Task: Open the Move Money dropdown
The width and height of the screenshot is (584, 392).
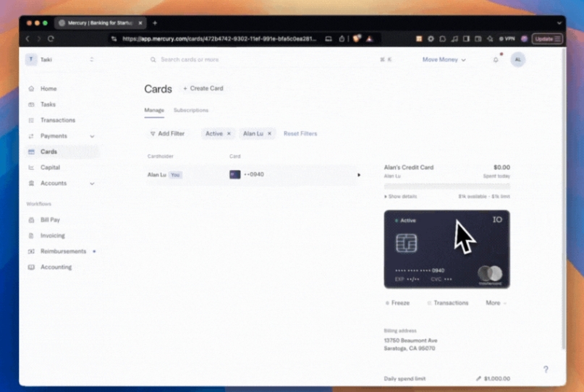Action: 444,60
